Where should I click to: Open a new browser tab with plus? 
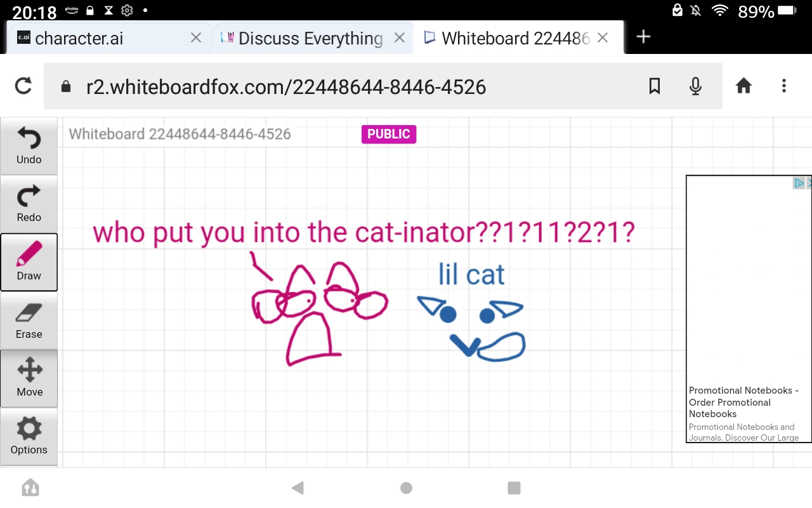coord(643,37)
